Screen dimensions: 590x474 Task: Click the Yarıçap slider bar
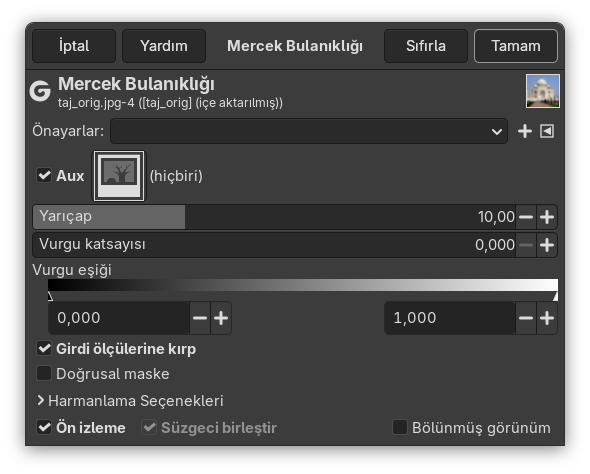(274, 217)
